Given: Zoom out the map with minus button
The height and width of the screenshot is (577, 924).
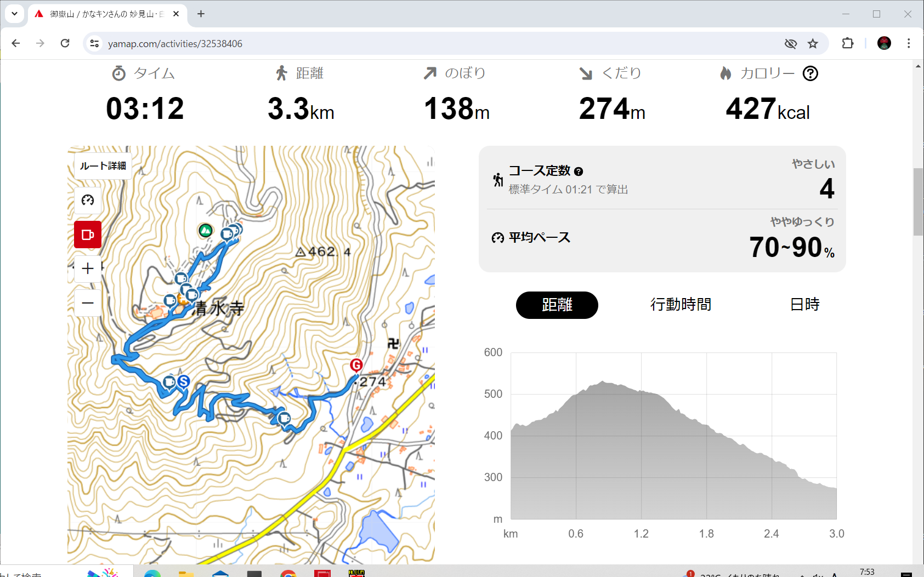Looking at the screenshot, I should point(88,303).
